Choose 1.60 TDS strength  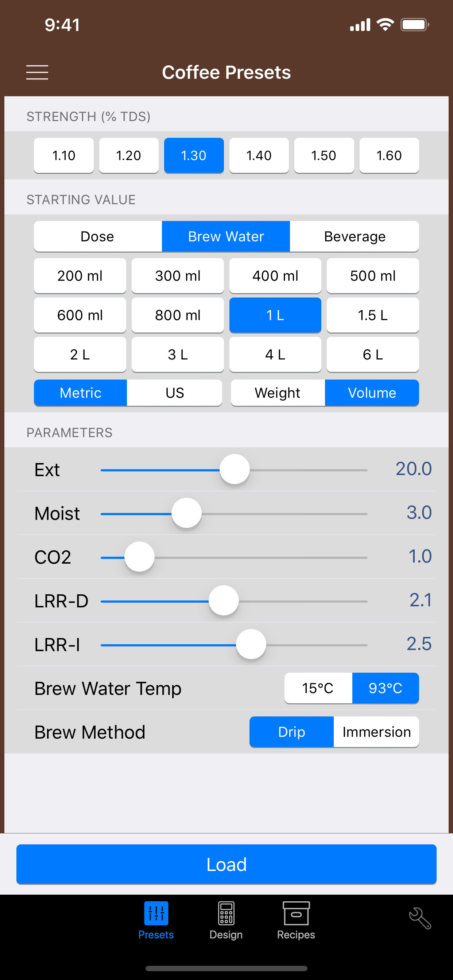(389, 156)
